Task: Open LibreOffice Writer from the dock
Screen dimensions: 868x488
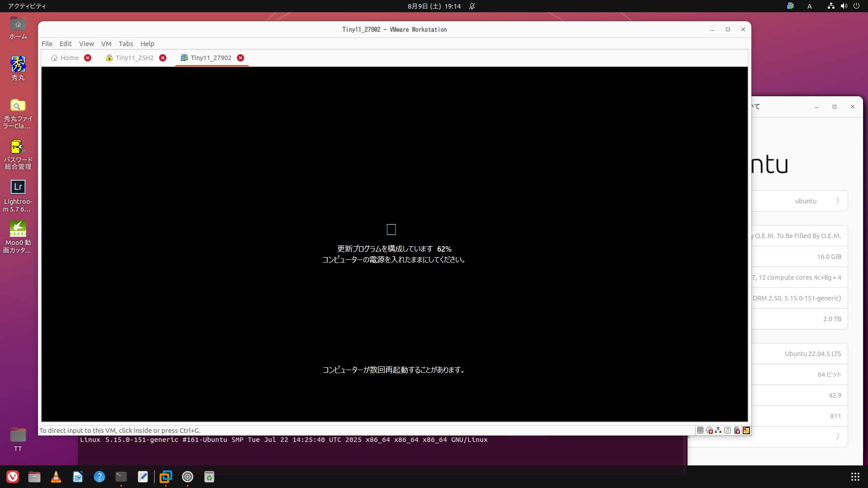Action: (x=78, y=477)
